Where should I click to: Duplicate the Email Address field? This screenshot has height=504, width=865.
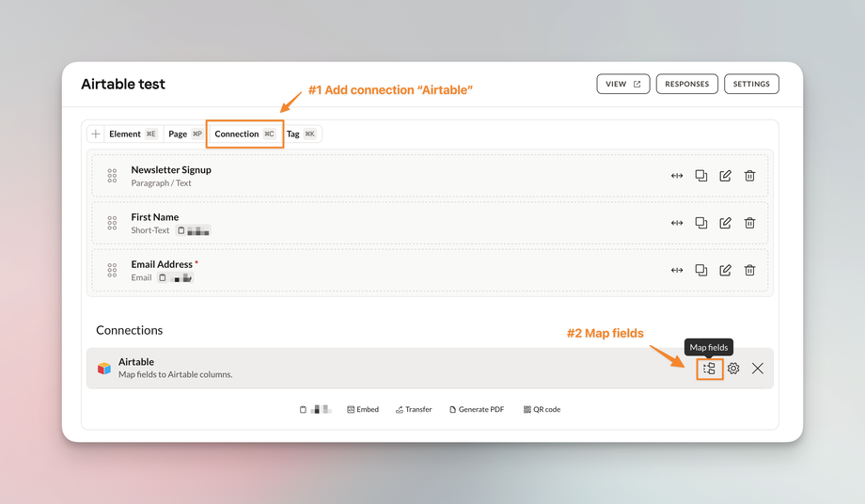(700, 270)
